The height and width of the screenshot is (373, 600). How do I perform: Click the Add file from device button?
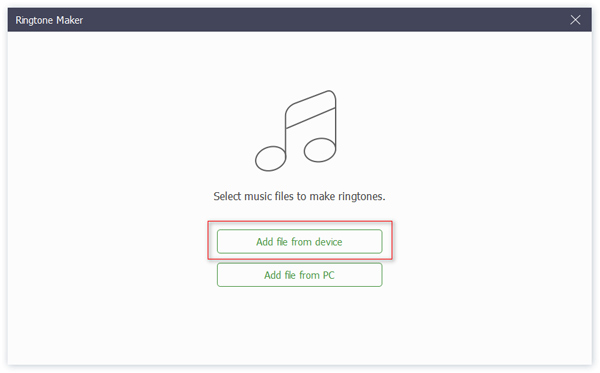(x=299, y=241)
